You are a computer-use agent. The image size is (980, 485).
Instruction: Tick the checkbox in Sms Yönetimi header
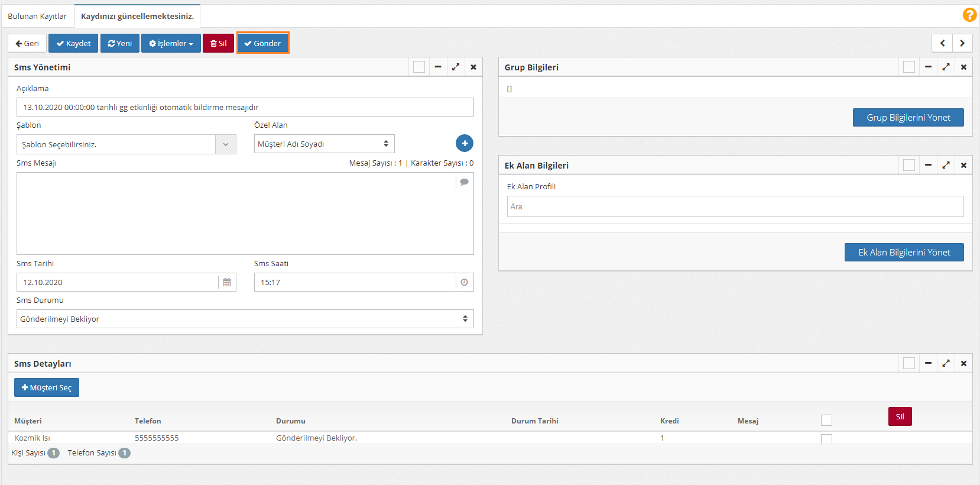click(419, 67)
